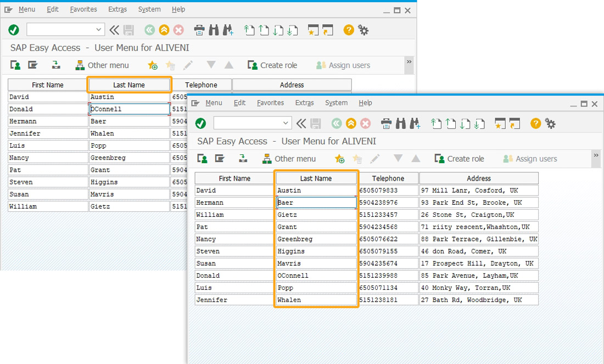
Task: Click User Menu icon in front window toolbar
Action: pos(202,158)
